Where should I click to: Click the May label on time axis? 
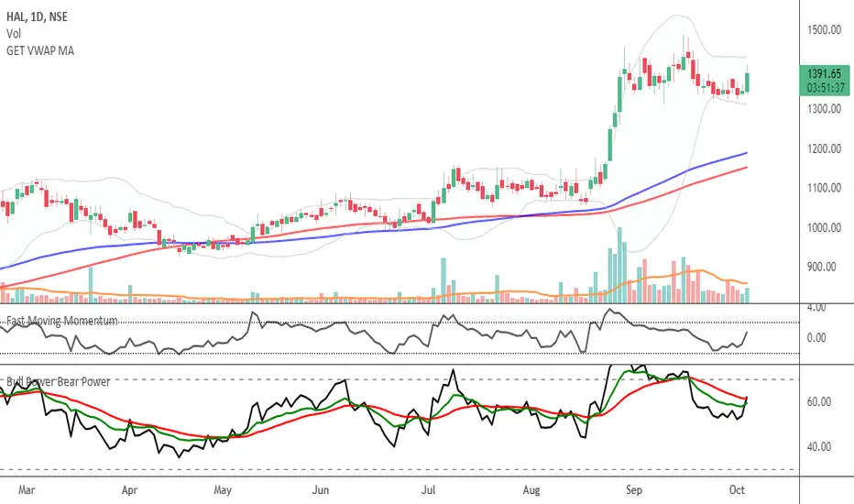223,490
